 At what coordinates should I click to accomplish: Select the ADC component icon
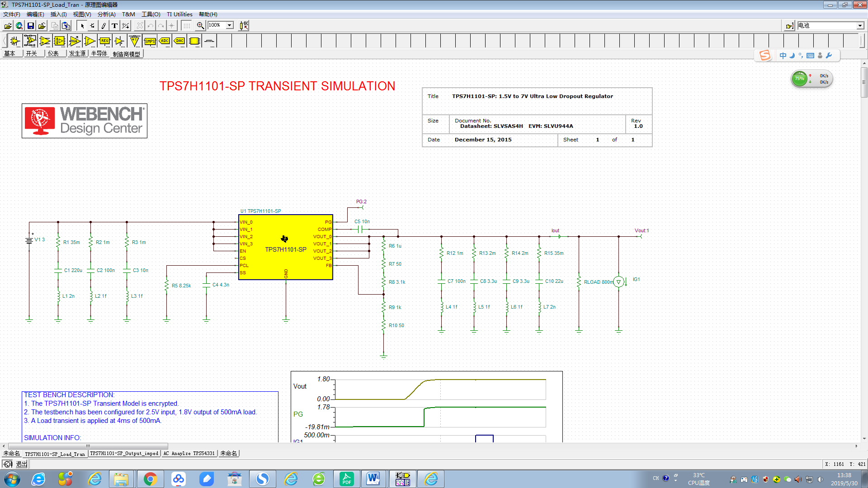click(165, 41)
